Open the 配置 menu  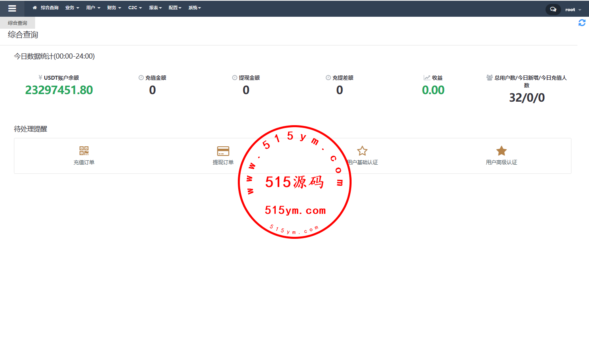(175, 8)
